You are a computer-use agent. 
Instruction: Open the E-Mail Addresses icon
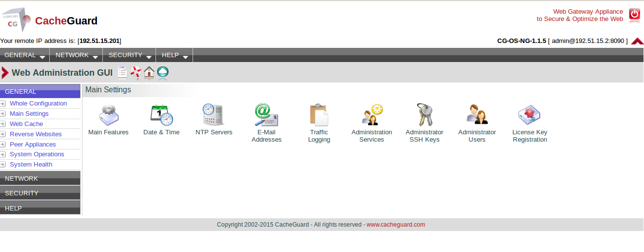(x=266, y=115)
